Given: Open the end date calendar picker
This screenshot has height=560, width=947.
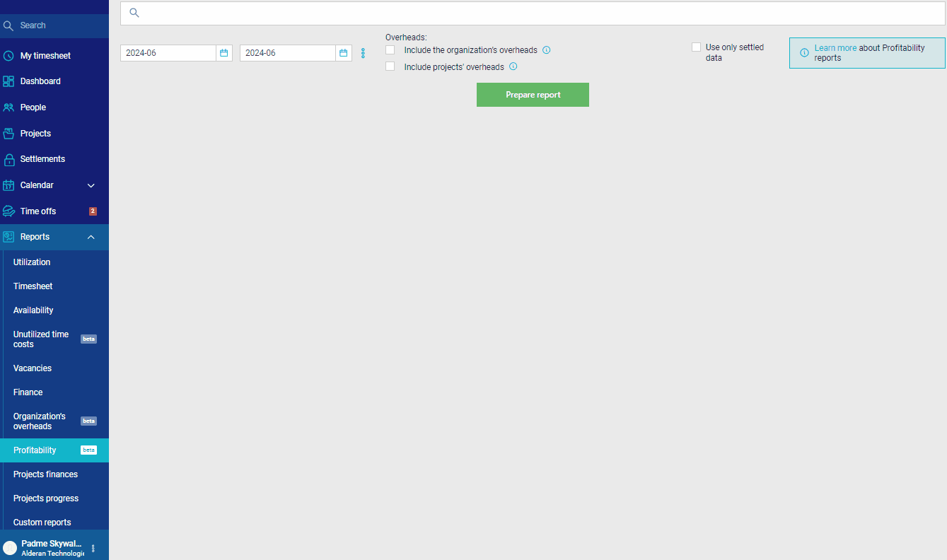Looking at the screenshot, I should (344, 53).
